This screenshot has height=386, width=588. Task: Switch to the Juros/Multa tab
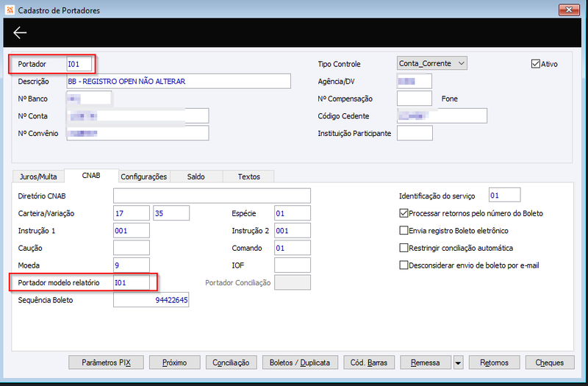(38, 176)
